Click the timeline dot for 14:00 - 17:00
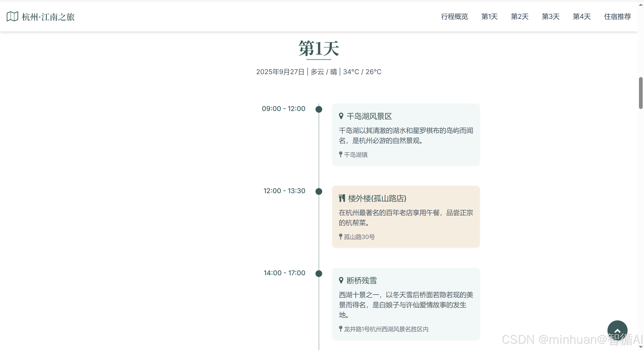 [319, 274]
